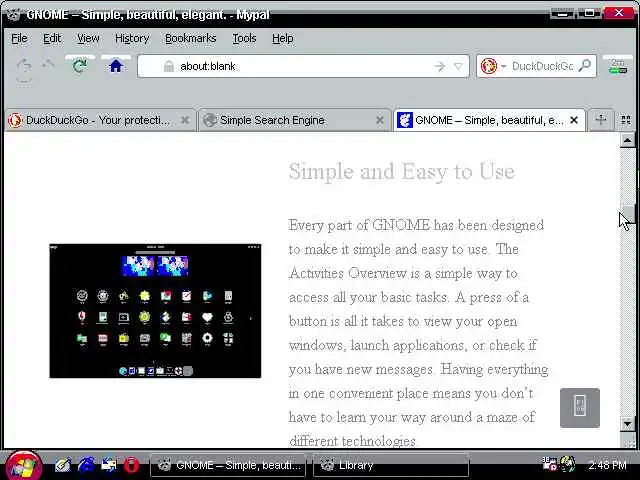
Task: Open the home page via house icon
Action: 116,66
